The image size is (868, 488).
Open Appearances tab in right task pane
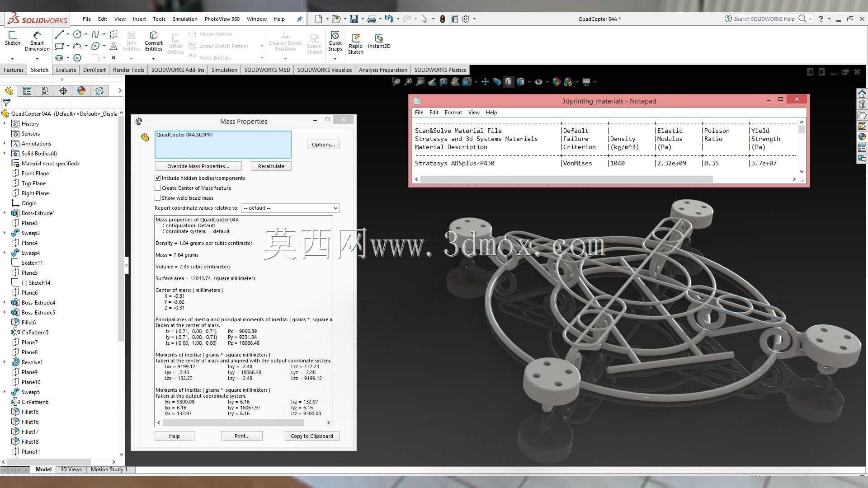point(862,137)
